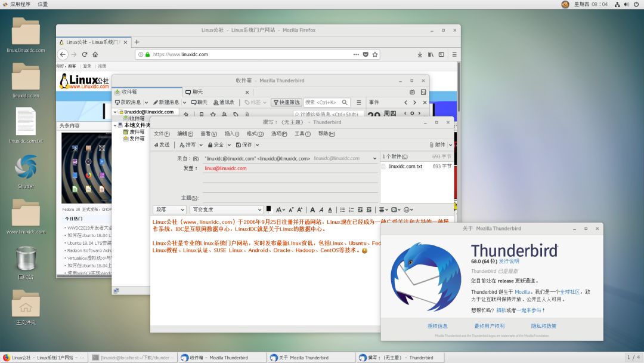Save the draft with 保存
This screenshot has height=363, width=644.
tap(243, 144)
